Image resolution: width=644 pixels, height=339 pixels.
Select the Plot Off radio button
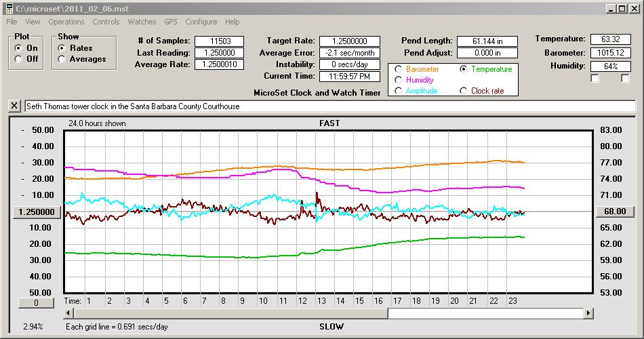click(18, 59)
